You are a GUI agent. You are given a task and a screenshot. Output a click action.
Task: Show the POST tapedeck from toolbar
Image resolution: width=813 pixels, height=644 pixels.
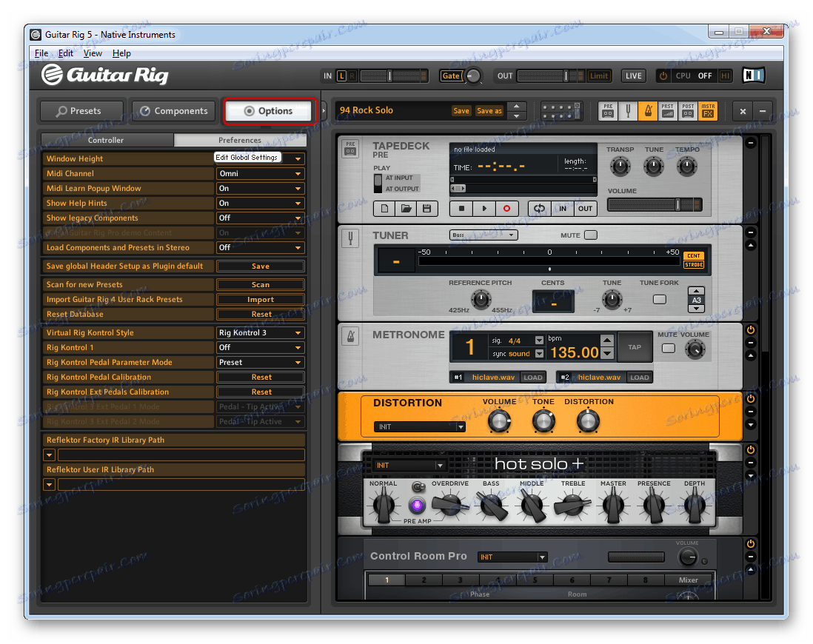688,110
